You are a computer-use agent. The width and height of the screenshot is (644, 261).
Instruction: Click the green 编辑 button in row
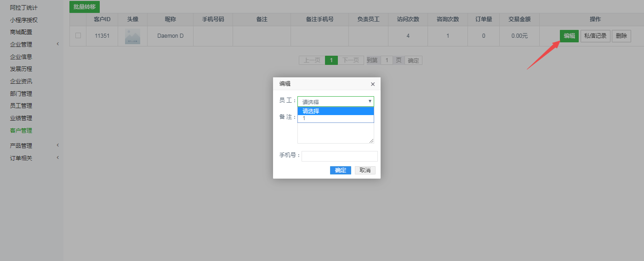[x=569, y=36]
